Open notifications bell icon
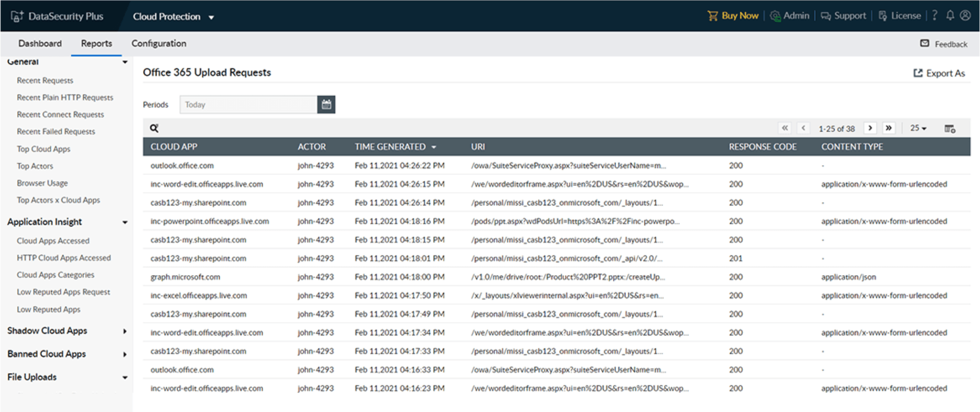This screenshot has height=412, width=980. coord(950,16)
